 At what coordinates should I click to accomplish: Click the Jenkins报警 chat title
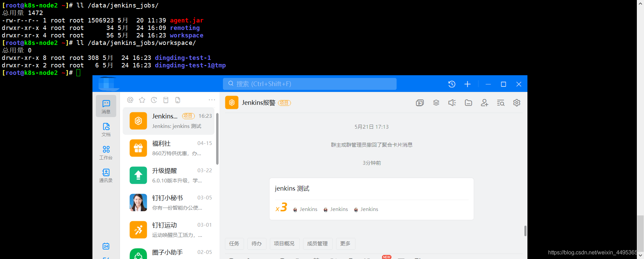coord(259,102)
